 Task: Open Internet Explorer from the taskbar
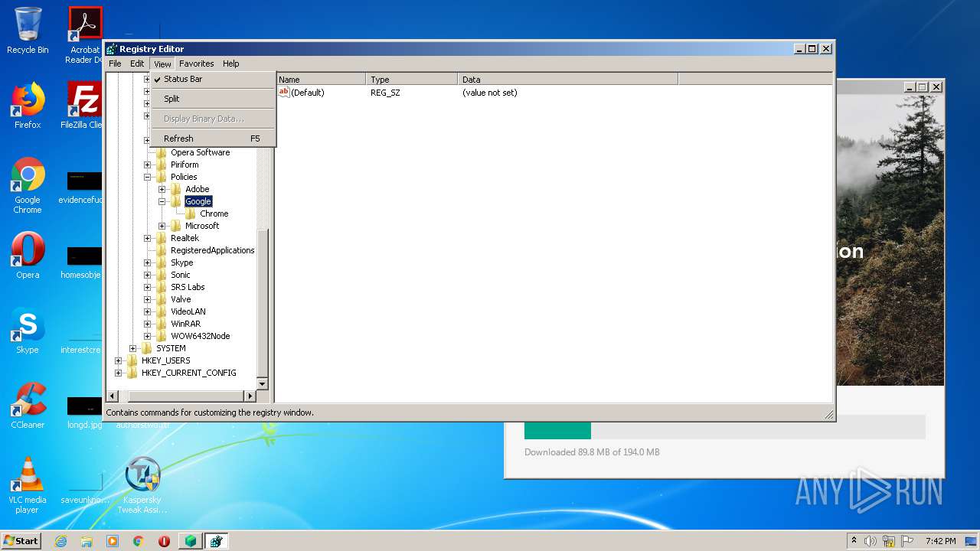click(60, 541)
